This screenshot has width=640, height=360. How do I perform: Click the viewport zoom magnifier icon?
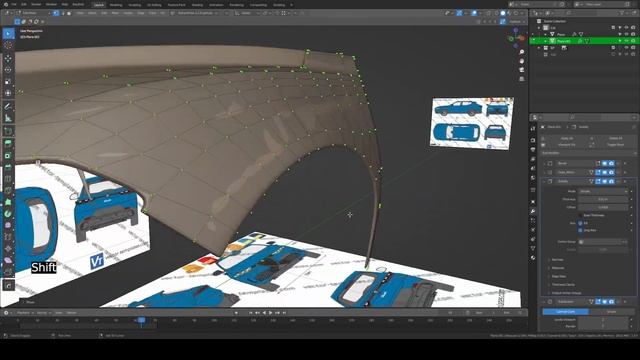(x=522, y=52)
